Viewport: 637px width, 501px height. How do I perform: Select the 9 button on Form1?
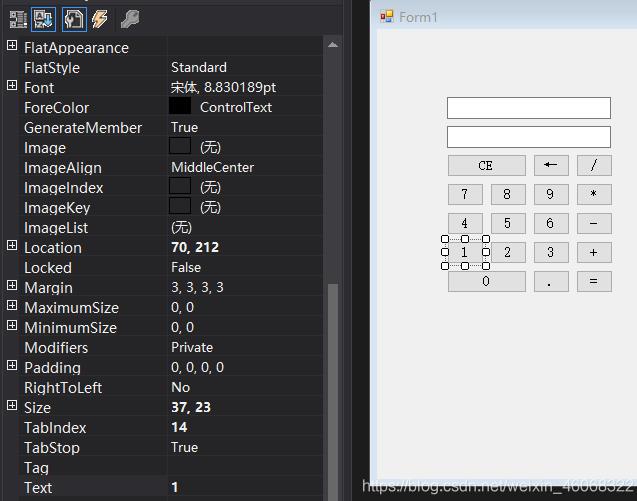(x=551, y=194)
